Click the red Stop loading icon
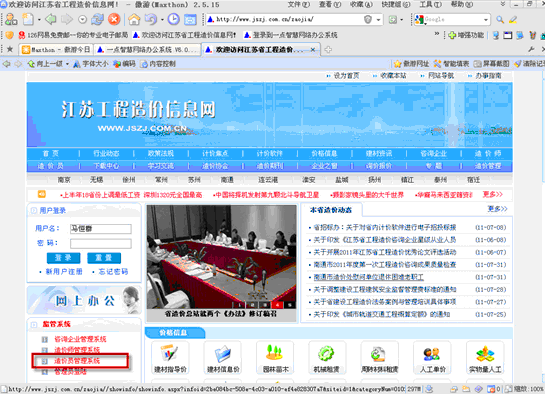Screen dimensions: 545x394 [x=114, y=19]
